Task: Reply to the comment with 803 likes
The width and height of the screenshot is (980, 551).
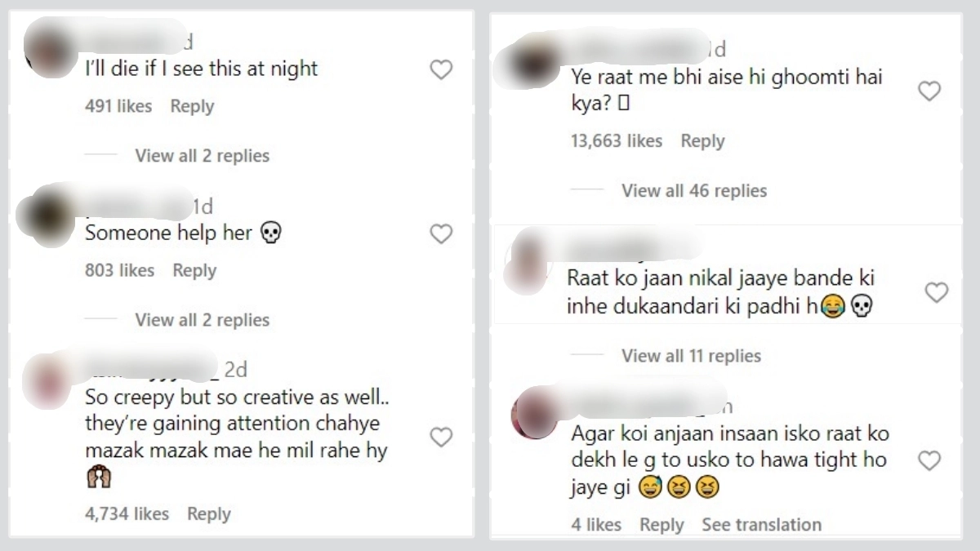Action: tap(194, 270)
